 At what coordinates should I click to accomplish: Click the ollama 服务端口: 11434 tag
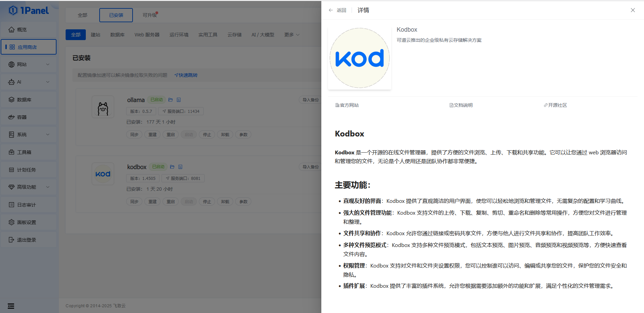[x=181, y=111]
